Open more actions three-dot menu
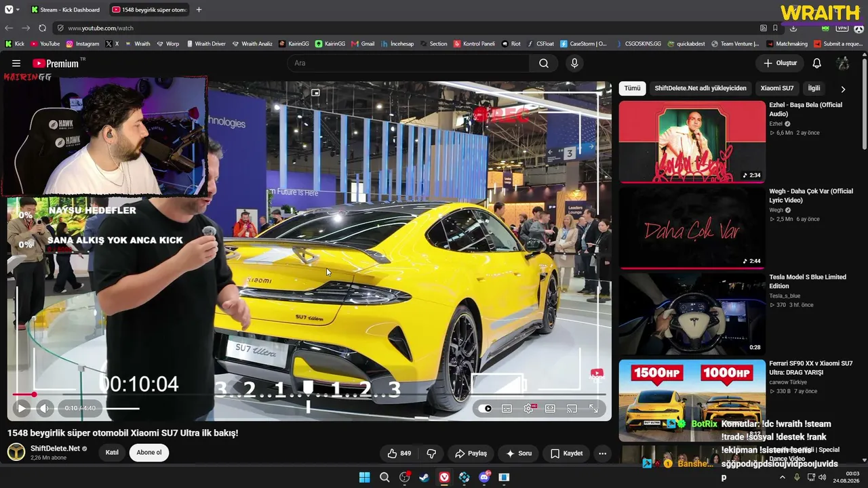This screenshot has height=488, width=868. (602, 453)
